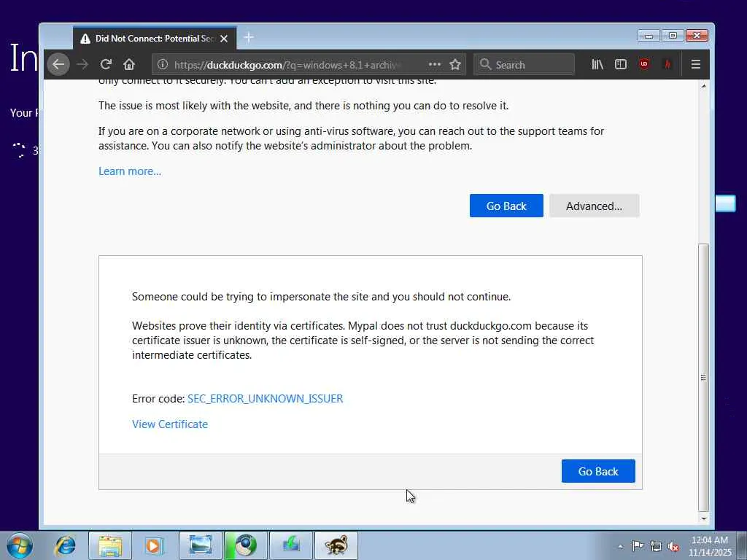
Task: Open a new tab with the plus
Action: point(249,38)
